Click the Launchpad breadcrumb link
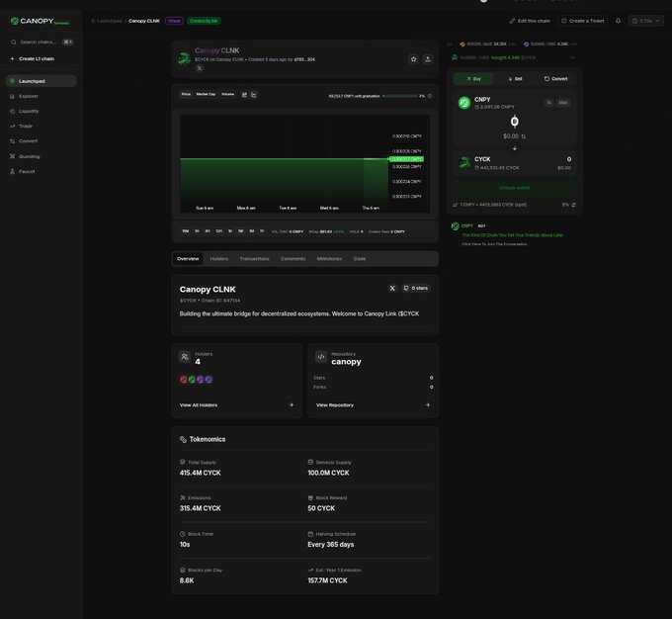672x619 pixels. pos(107,21)
